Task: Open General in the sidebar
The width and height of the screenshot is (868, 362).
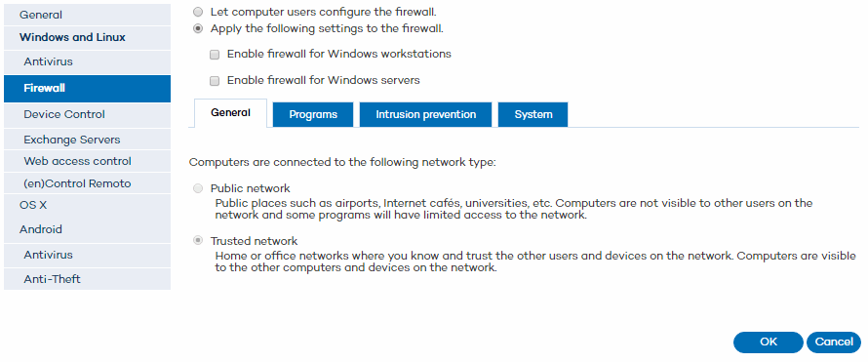Action: [x=87, y=15]
